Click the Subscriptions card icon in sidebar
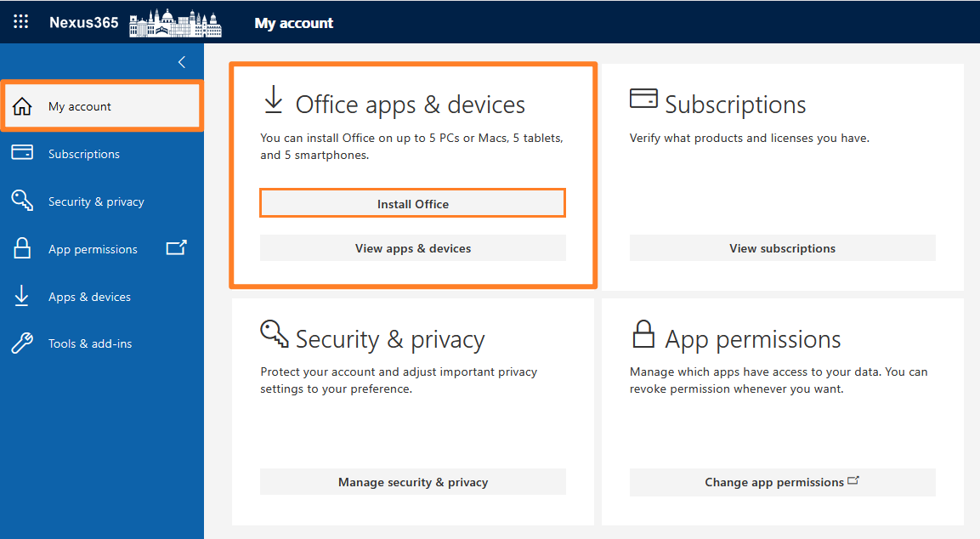980x539 pixels. pos(22,152)
